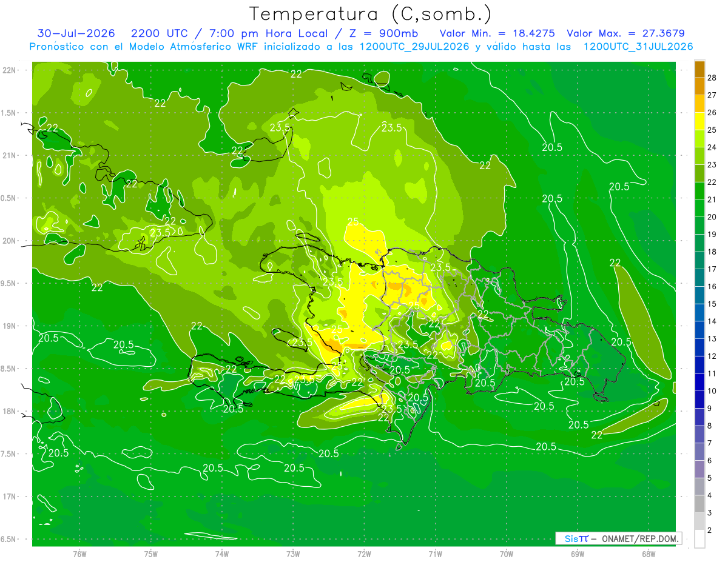This screenshot has width=728, height=562.
Task: Click valid-until time '1200UTC_31JUL2026'
Action: click(x=638, y=47)
